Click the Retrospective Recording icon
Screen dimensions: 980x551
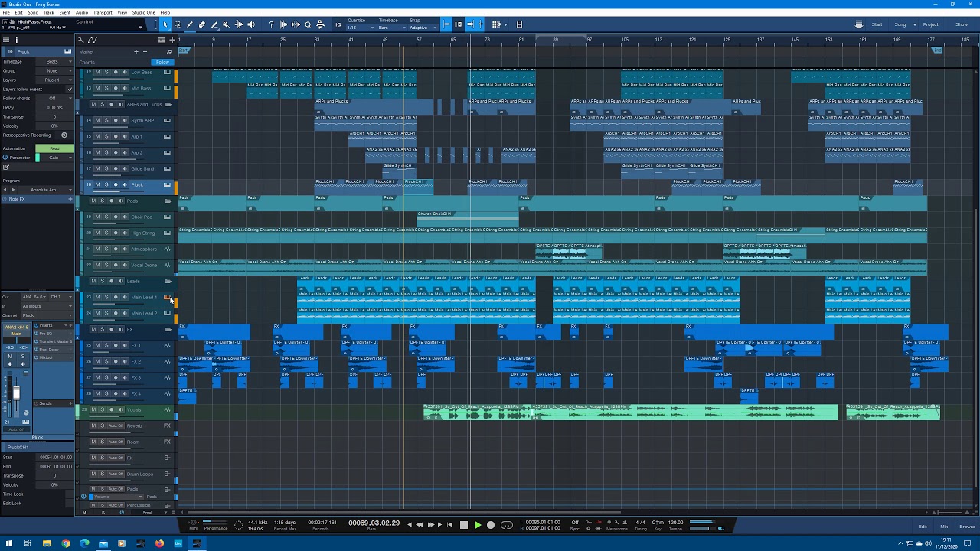[64, 135]
